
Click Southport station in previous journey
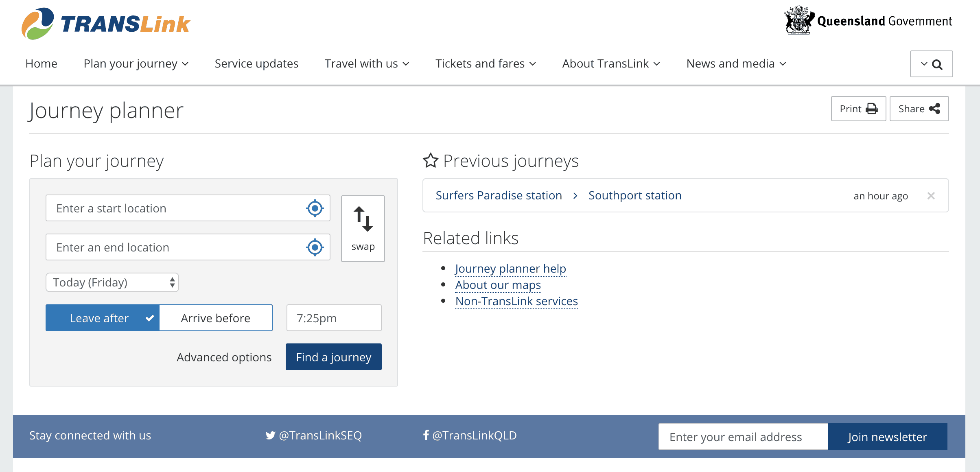point(635,195)
